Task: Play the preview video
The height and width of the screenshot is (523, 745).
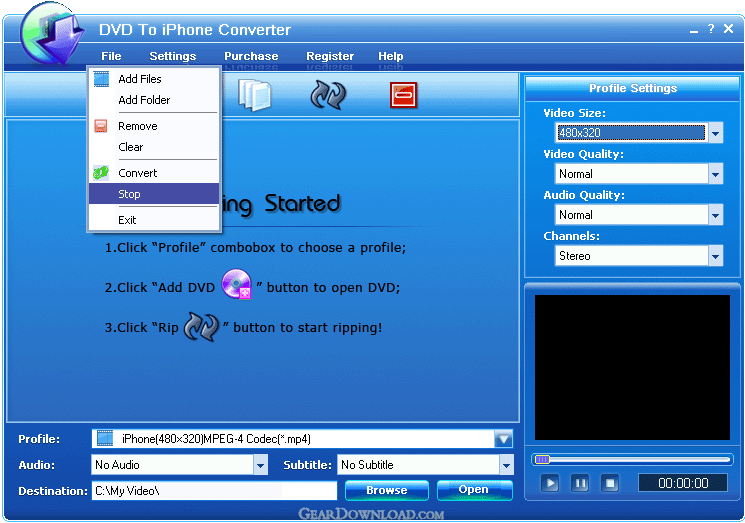Action: pyautogui.click(x=550, y=484)
